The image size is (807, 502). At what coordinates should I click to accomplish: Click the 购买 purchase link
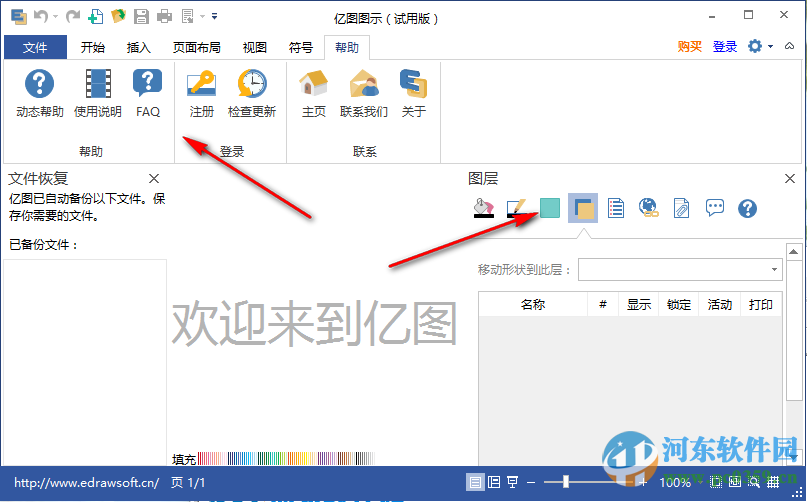coord(690,47)
